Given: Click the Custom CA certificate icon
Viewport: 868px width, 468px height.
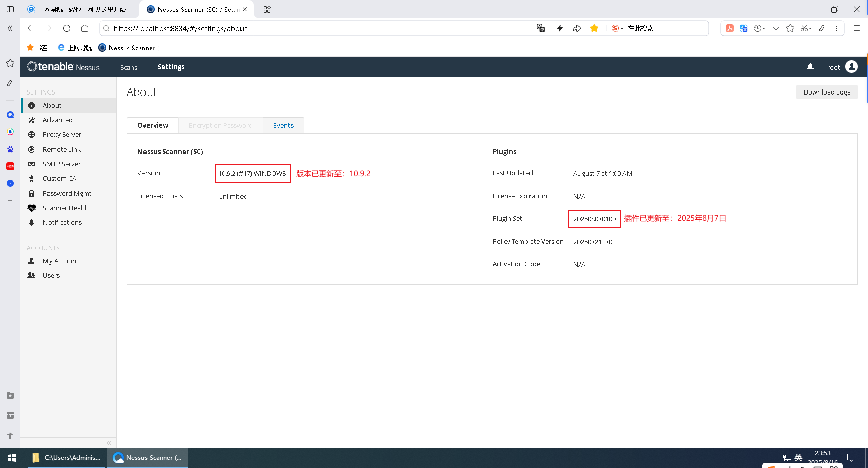Looking at the screenshot, I should [x=31, y=179].
